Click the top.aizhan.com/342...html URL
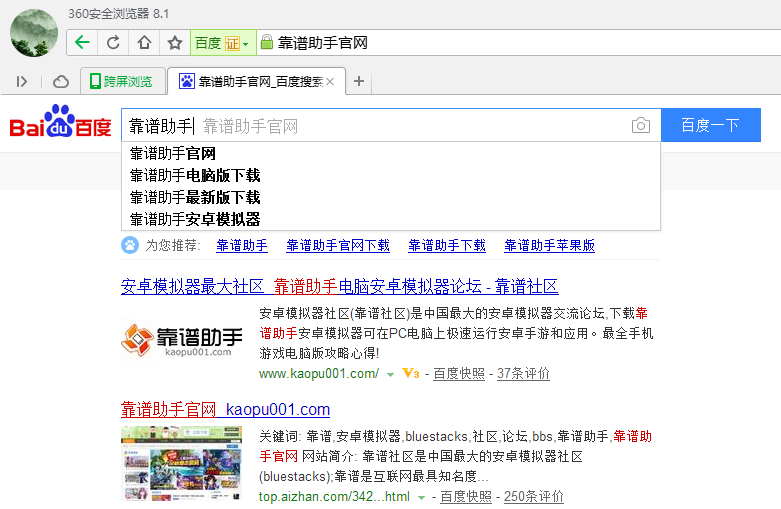 (x=334, y=497)
